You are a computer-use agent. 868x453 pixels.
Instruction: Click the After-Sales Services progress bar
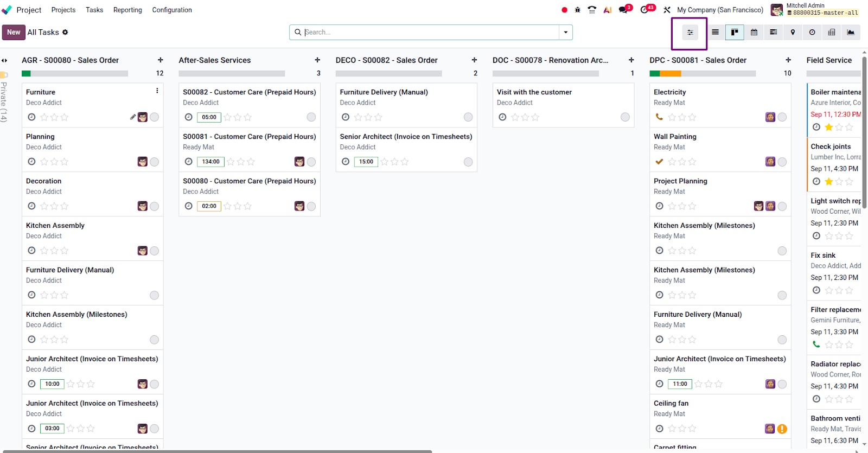pos(232,73)
